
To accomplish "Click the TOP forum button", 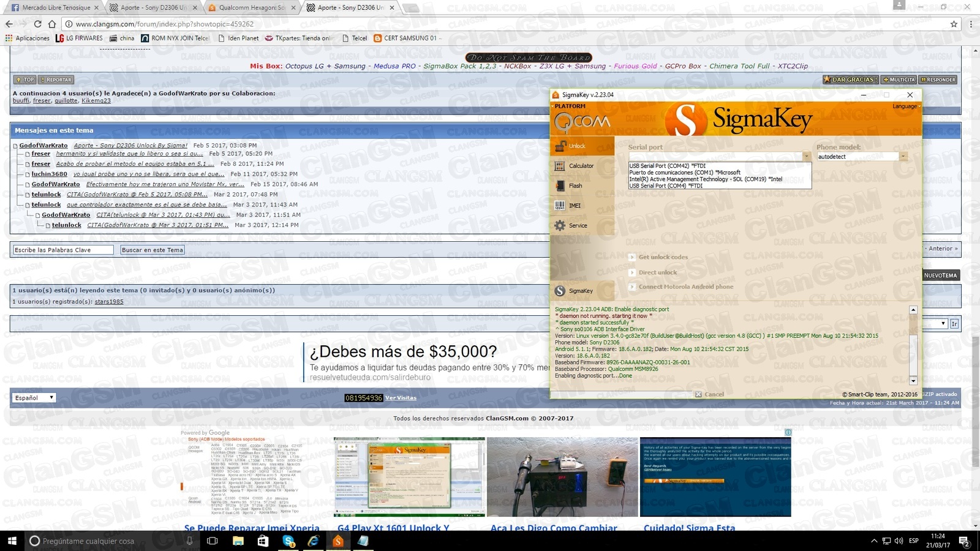I will (x=24, y=80).
